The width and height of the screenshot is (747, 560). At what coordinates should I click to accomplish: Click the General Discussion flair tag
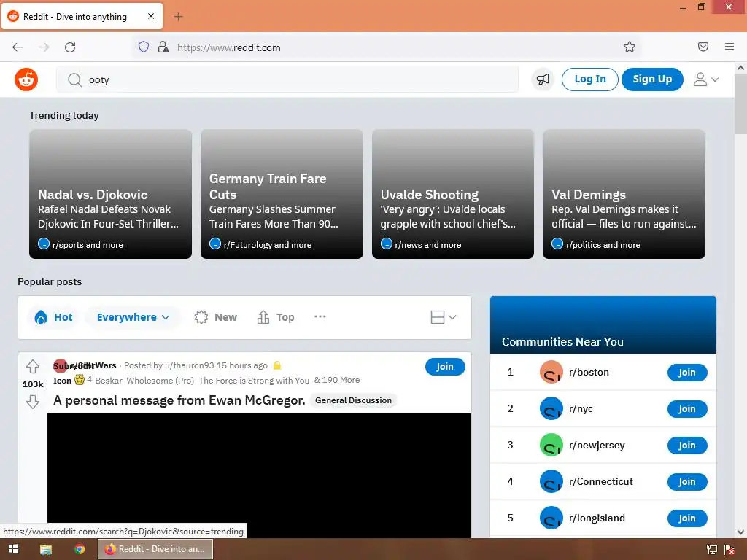[x=354, y=400]
